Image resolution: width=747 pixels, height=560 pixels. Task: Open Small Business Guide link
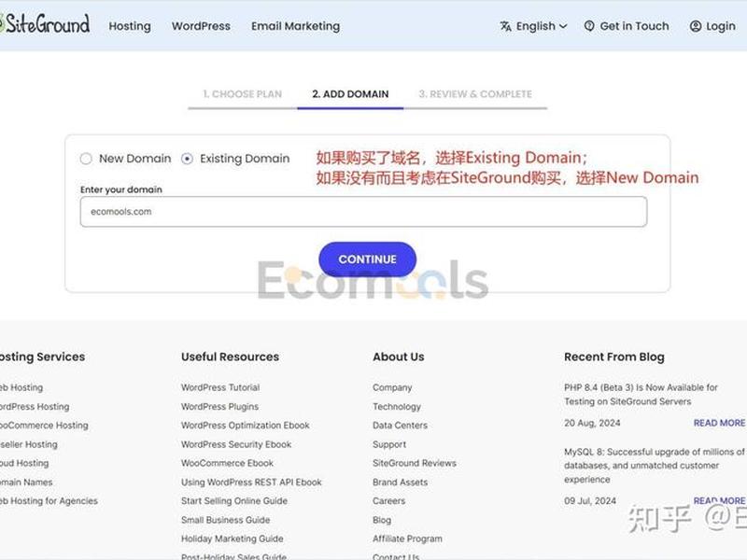(x=225, y=520)
